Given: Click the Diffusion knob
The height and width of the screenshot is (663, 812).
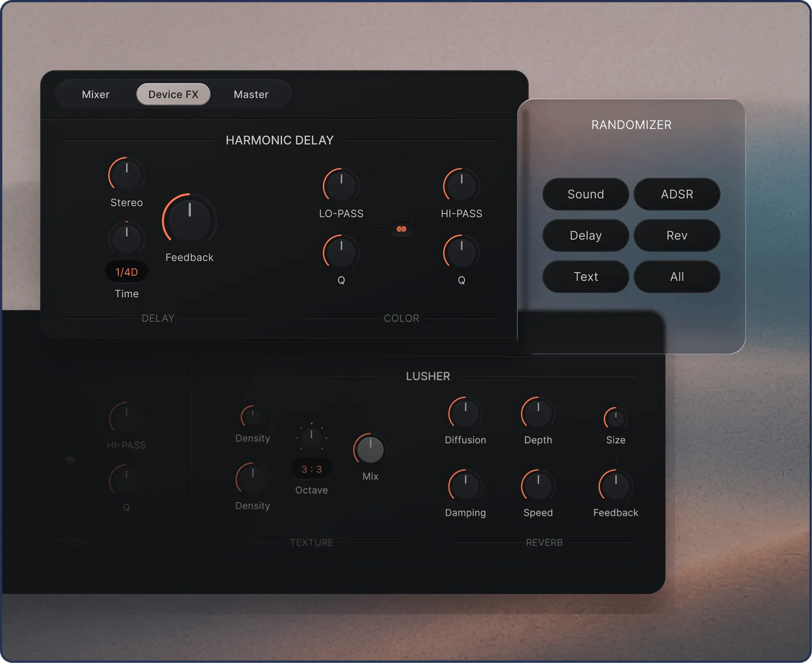Looking at the screenshot, I should pos(466,413).
